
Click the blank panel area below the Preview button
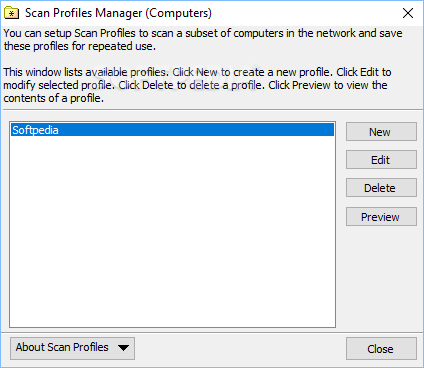[381, 278]
